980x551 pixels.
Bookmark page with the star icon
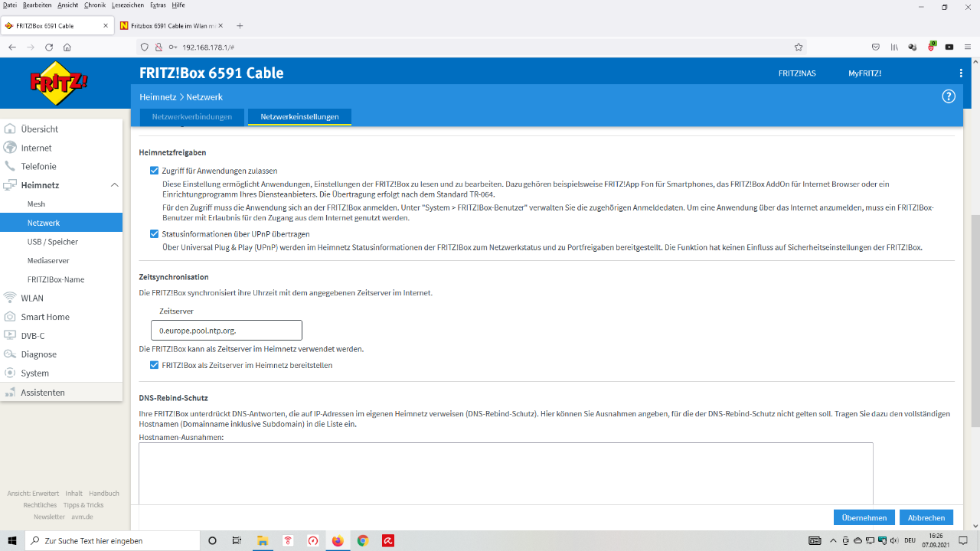799,47
